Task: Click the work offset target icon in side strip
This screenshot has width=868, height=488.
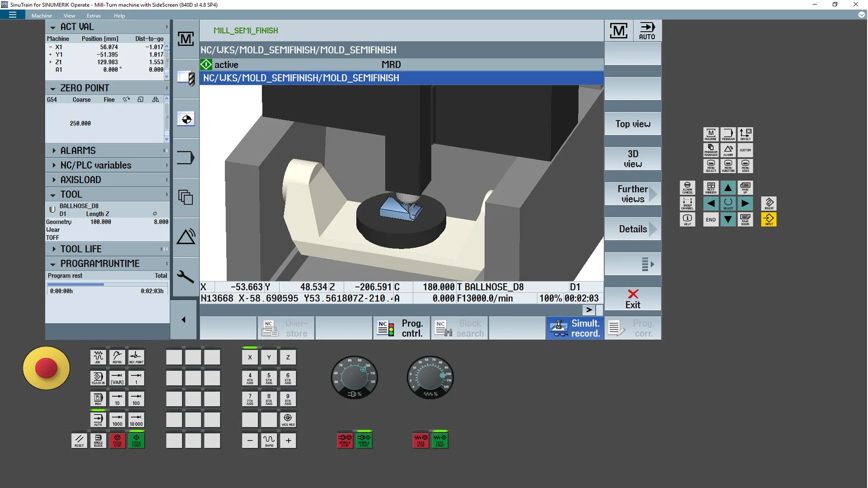Action: click(185, 119)
